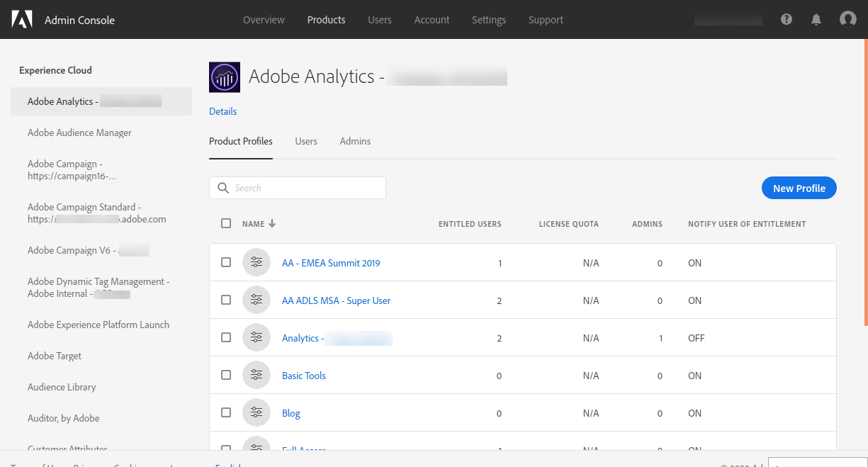Open the user profile avatar

[848, 19]
